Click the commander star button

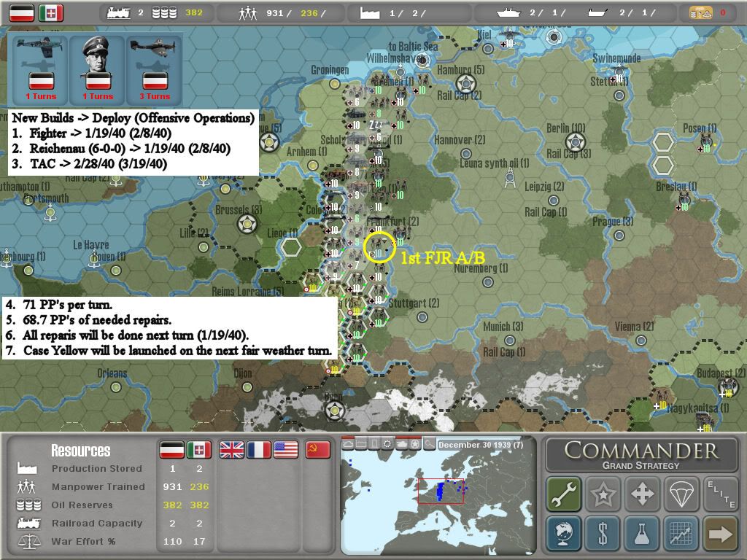[603, 494]
